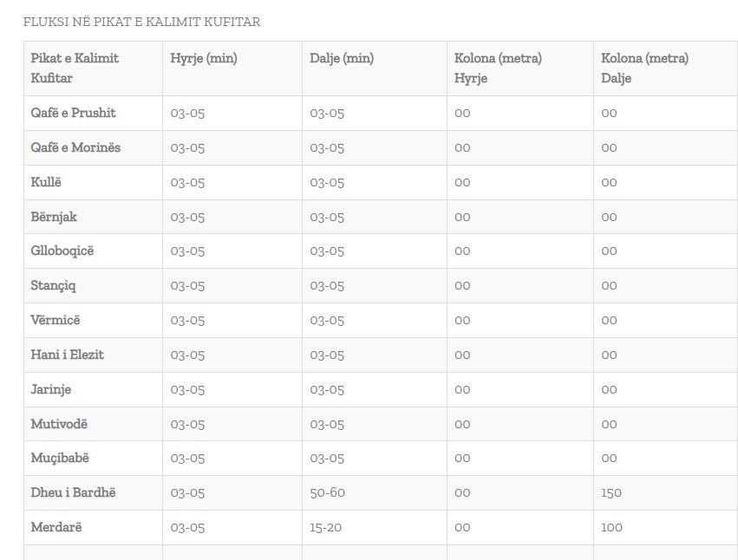738x560 pixels.
Task: Click the FLUKSI NË PIKAT E KALIMIT KUFITAR heading
Action: pyautogui.click(x=141, y=23)
